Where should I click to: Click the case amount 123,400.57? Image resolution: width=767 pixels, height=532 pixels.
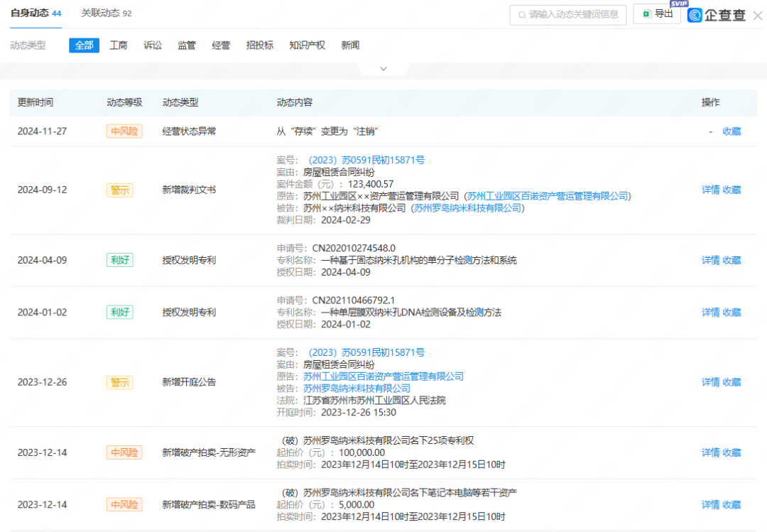tap(371, 184)
